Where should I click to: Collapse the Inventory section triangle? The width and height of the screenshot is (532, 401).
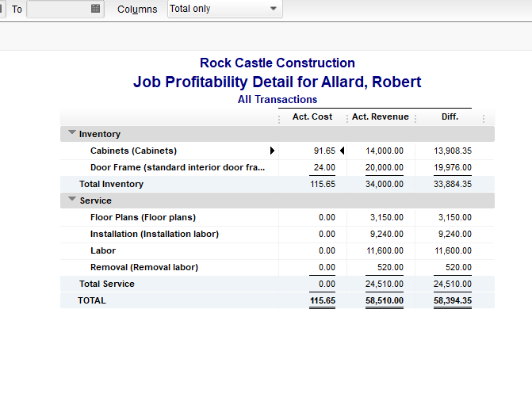point(72,134)
